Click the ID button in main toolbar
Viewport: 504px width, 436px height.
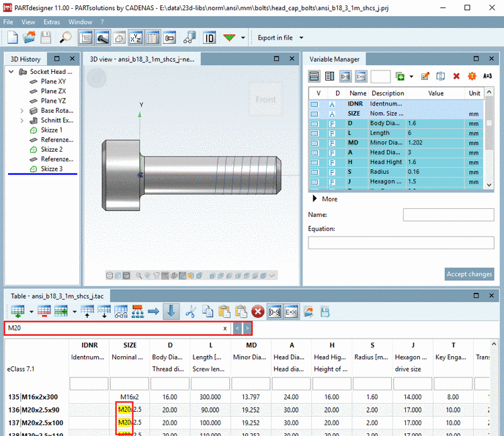pyautogui.click(x=209, y=38)
